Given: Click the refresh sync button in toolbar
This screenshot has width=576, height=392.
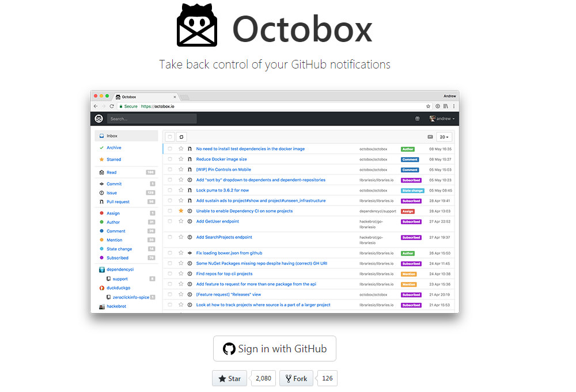Looking at the screenshot, I should pyautogui.click(x=181, y=137).
